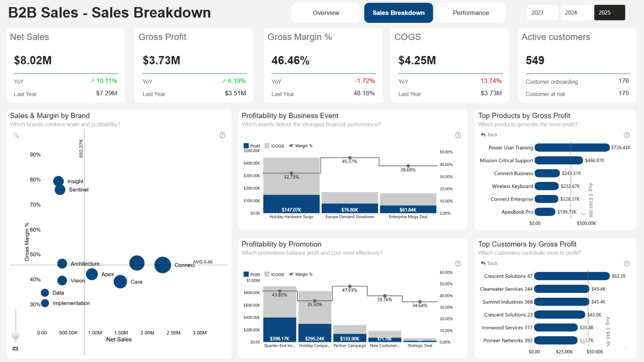This screenshot has height=362, width=644.
Task: Click the Crescent Solutions 47 bar
Action: pos(572,276)
